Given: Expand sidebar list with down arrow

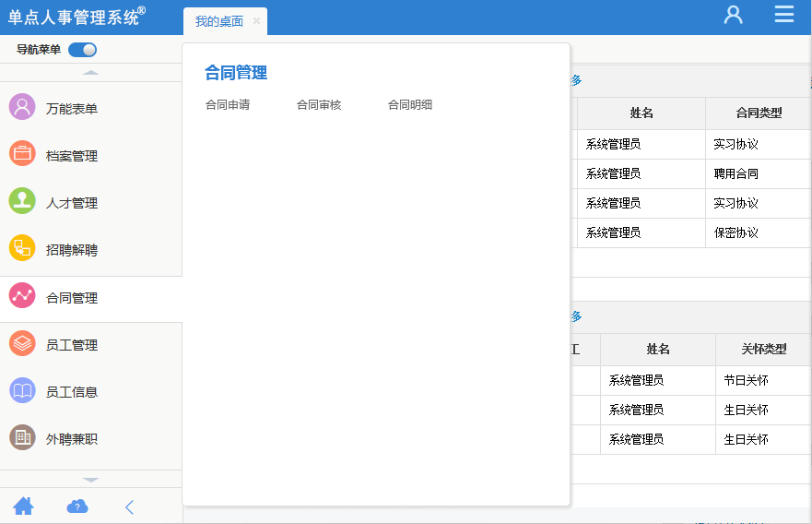Looking at the screenshot, I should [x=90, y=480].
